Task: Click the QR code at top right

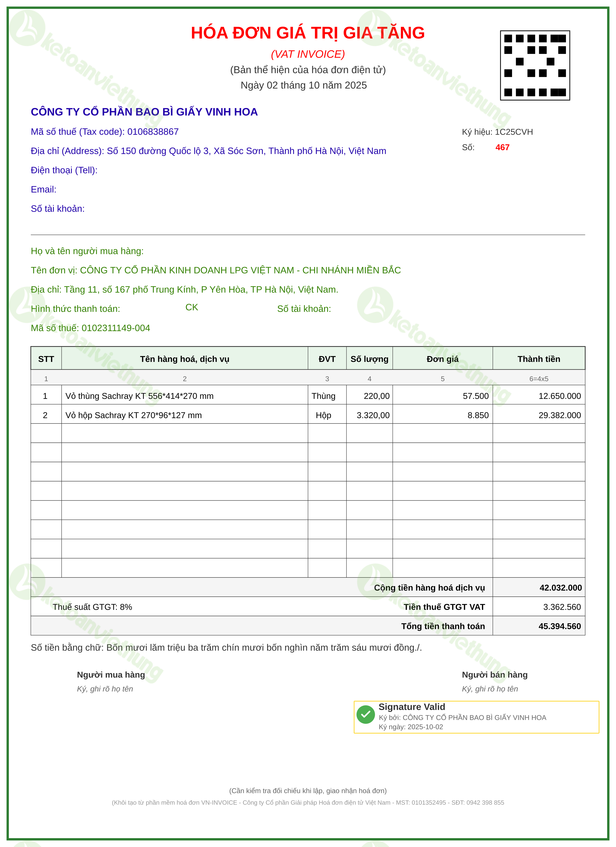Action: click(534, 65)
